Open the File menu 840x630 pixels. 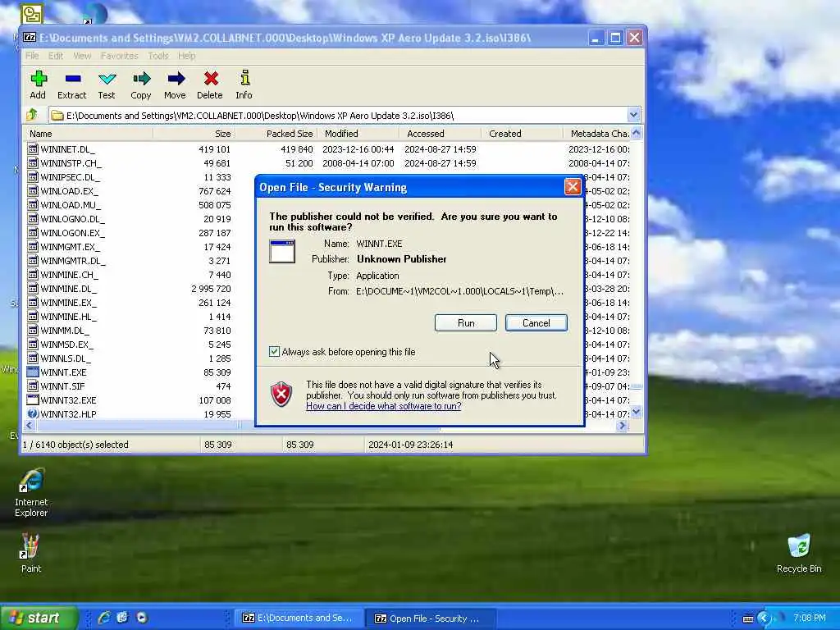(x=32, y=56)
